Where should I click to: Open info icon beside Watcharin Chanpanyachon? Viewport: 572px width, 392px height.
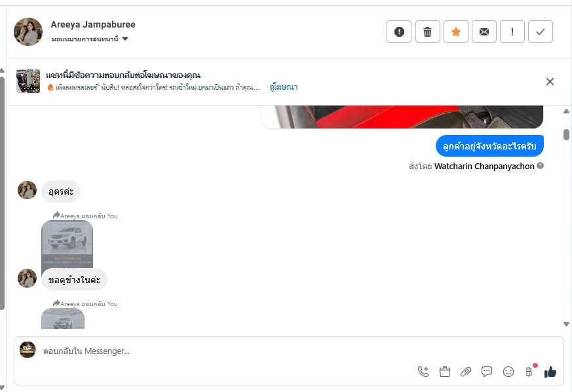541,166
